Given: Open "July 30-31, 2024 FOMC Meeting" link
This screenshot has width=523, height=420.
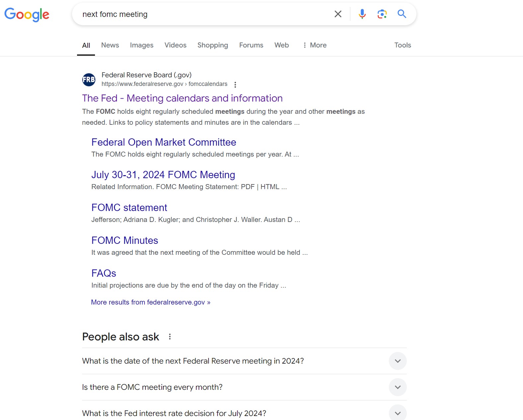Looking at the screenshot, I should [163, 175].
